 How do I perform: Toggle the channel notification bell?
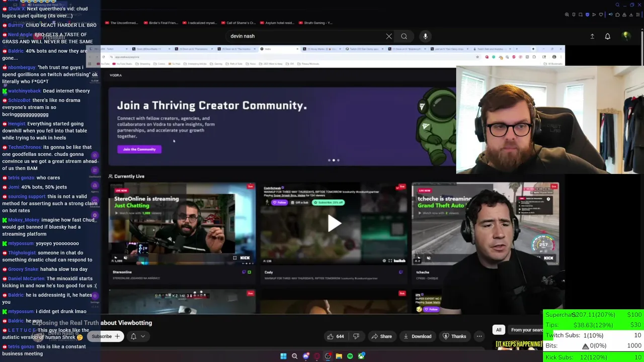(133, 336)
